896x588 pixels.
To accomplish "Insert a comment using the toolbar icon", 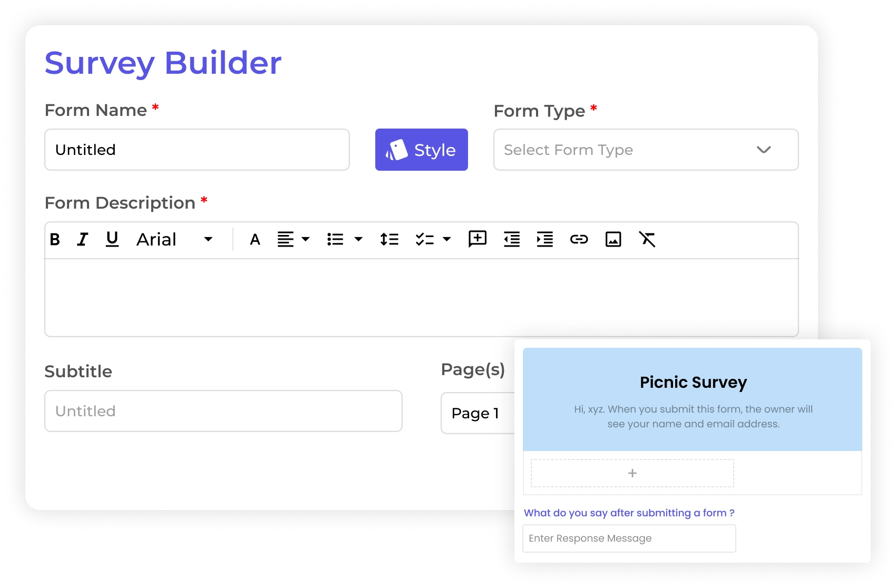I will point(478,239).
